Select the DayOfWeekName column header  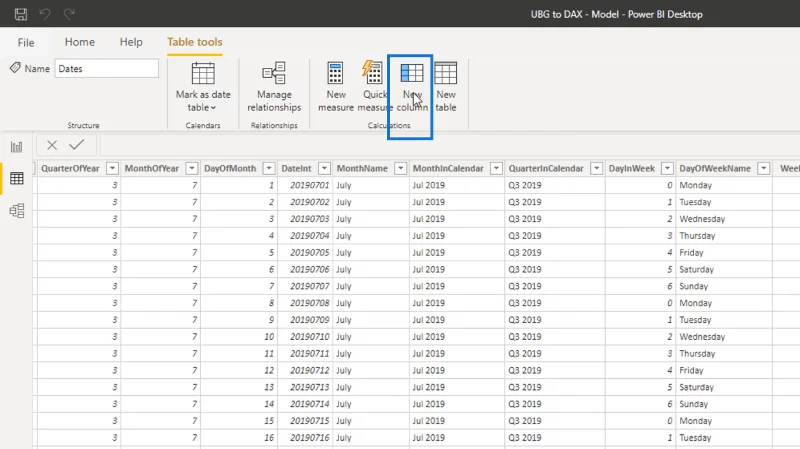715,168
